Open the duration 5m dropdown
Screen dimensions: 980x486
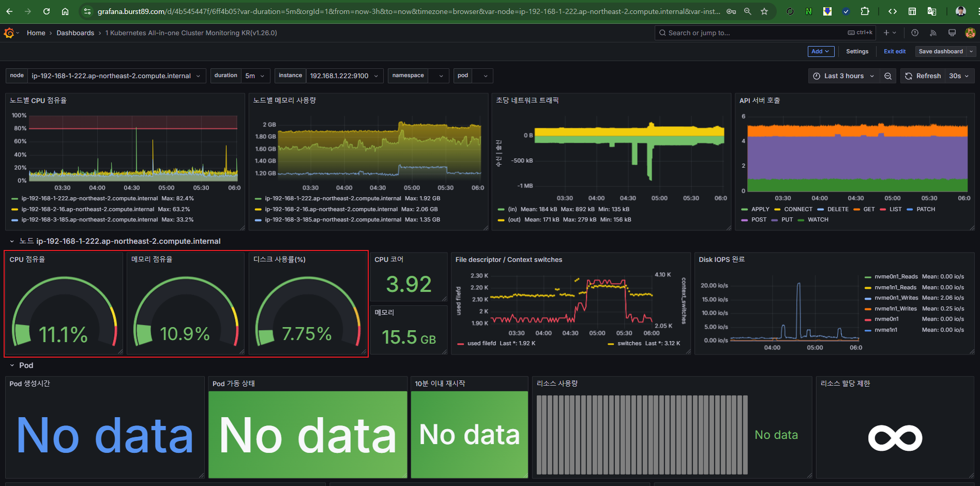(255, 76)
